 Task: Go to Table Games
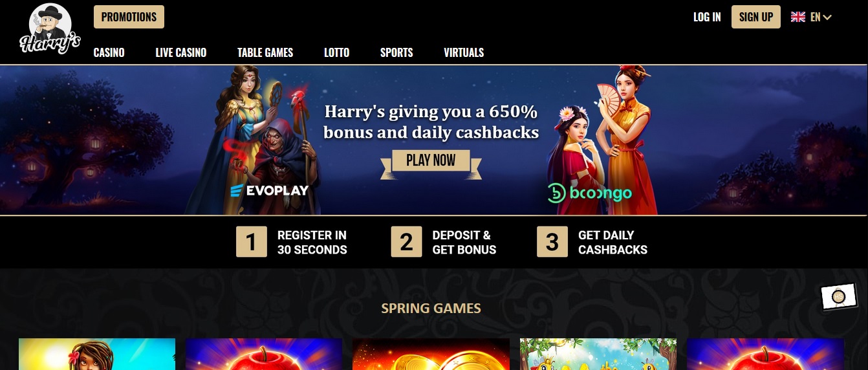[x=265, y=52]
